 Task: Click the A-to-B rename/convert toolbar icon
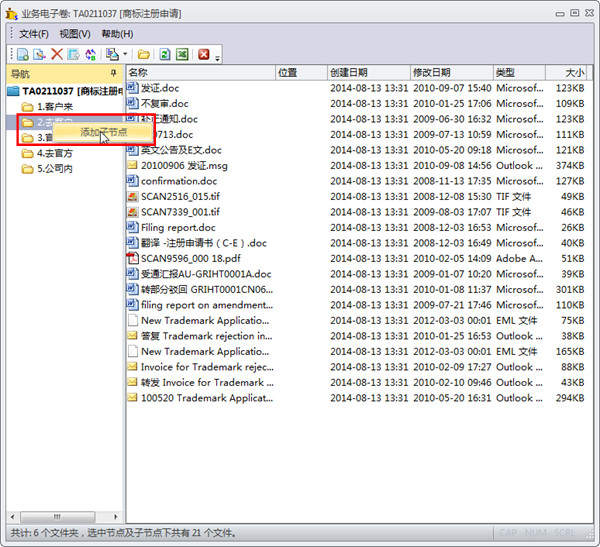point(91,54)
